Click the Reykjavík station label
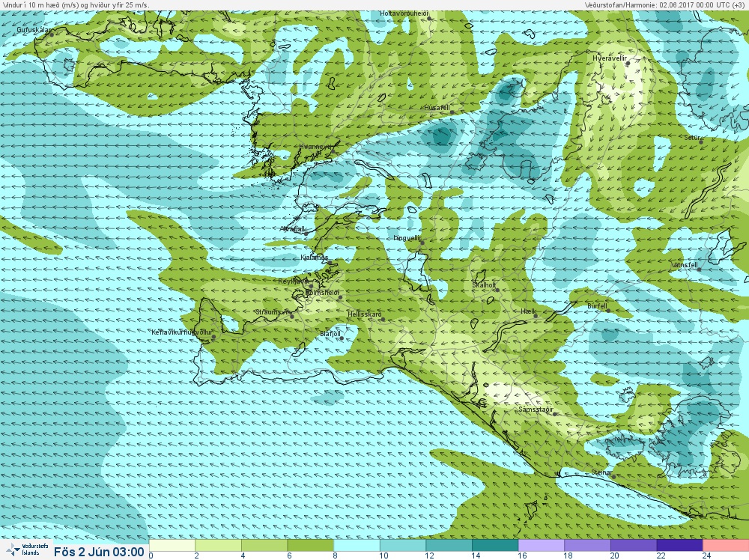The height and width of the screenshot is (560, 749). coord(294,281)
